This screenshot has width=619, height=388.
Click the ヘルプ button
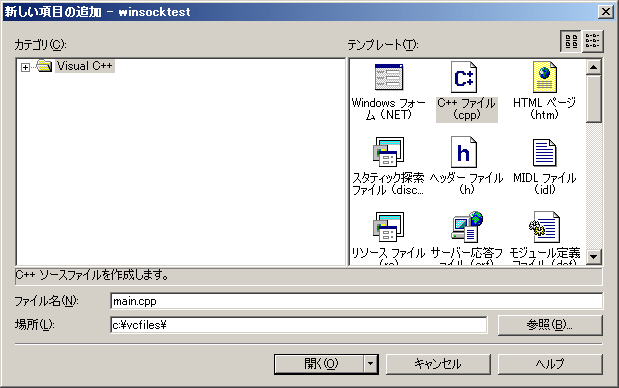coord(550,364)
